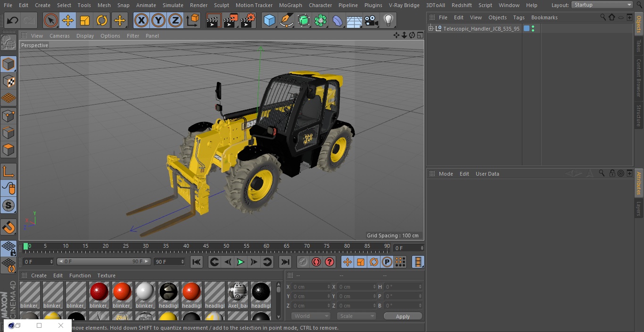Switch to Points mode
Viewport: 644px width, 332px height.
click(8, 116)
